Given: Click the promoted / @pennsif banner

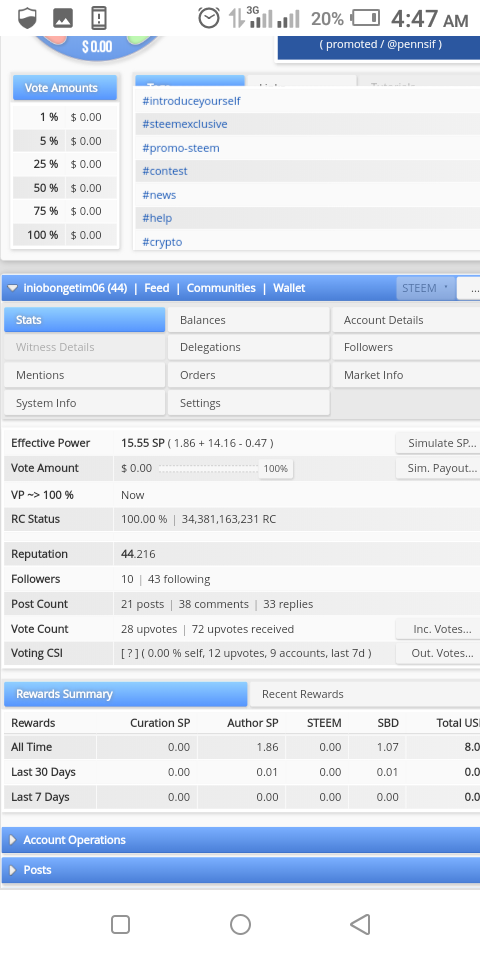Looking at the screenshot, I should pyautogui.click(x=380, y=46).
